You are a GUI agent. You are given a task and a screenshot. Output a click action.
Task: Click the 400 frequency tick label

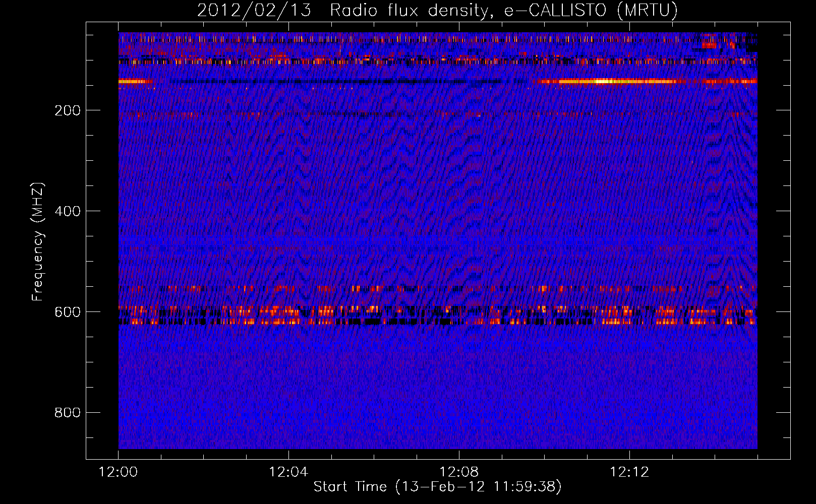pyautogui.click(x=68, y=211)
